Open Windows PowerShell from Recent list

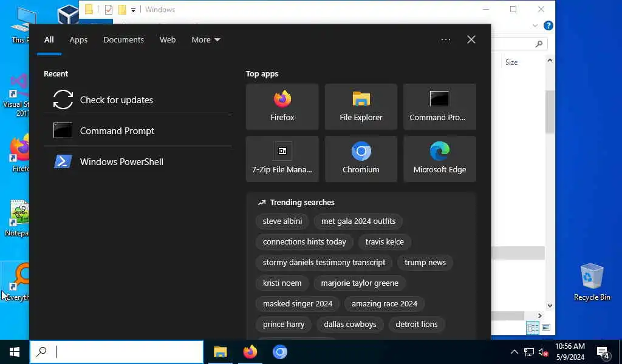pos(138,161)
